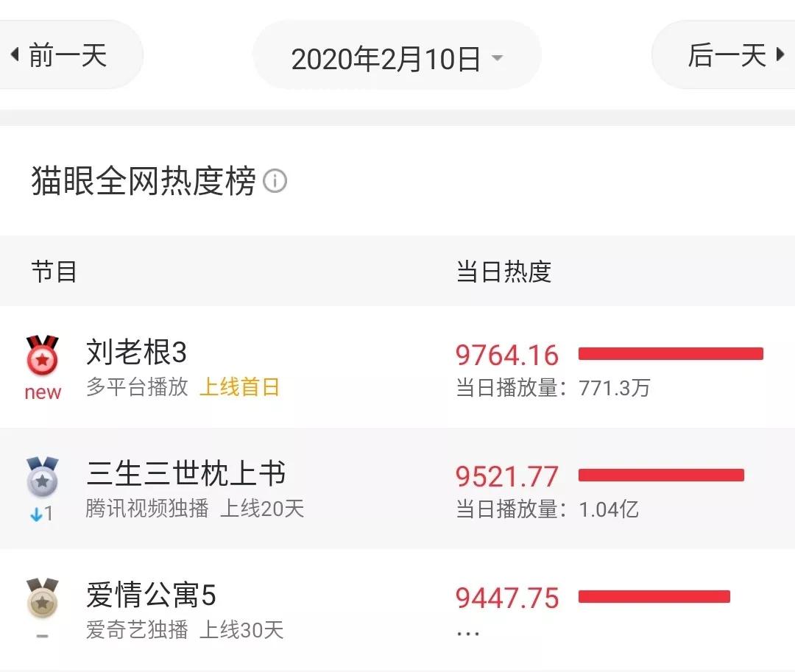Click the red heat bar for 刘老根3
Screen dimensions: 795x672
(x=671, y=354)
